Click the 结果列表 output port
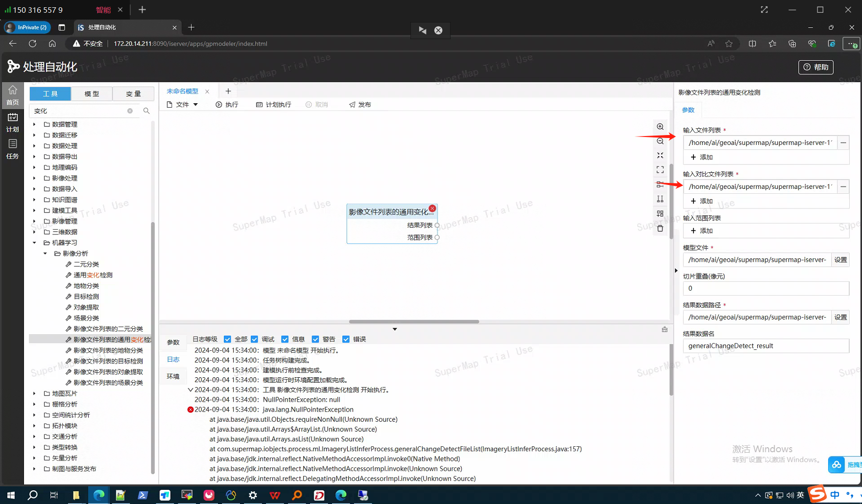This screenshot has height=504, width=862. pyautogui.click(x=437, y=226)
